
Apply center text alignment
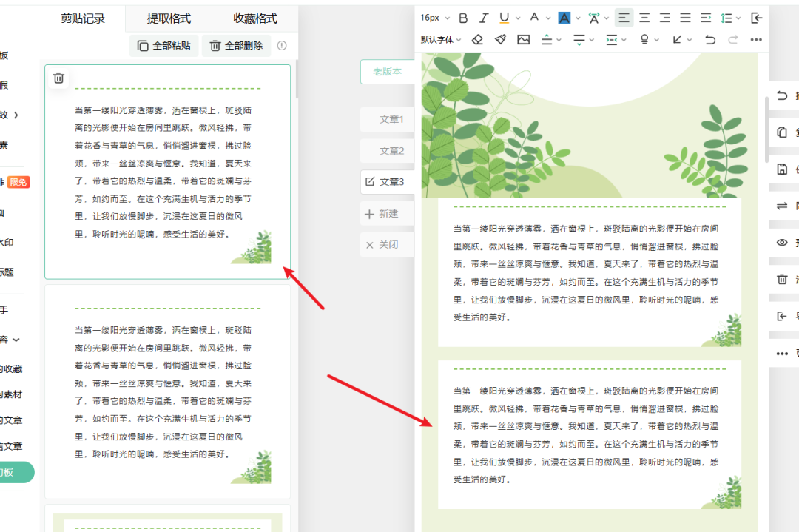pyautogui.click(x=645, y=18)
